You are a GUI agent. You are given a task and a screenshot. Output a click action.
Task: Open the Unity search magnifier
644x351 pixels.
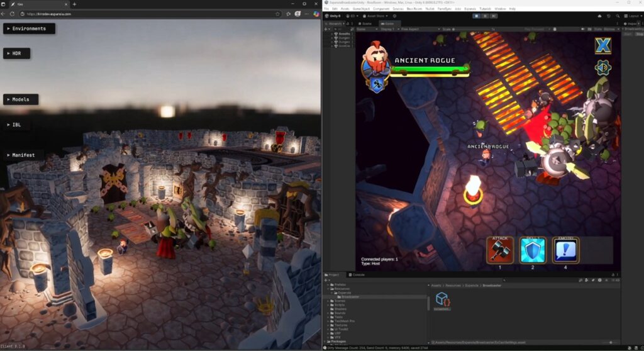coord(618,16)
